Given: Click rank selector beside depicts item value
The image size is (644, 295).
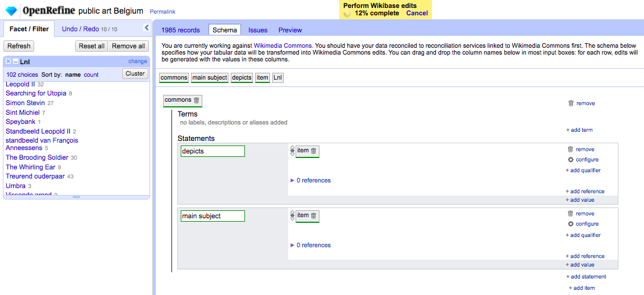Looking at the screenshot, I should (292, 151).
